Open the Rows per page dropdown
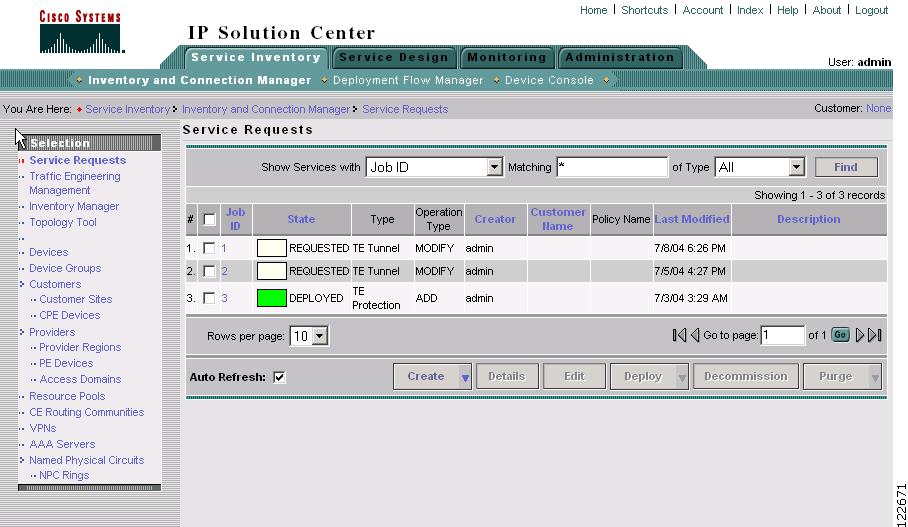 320,336
